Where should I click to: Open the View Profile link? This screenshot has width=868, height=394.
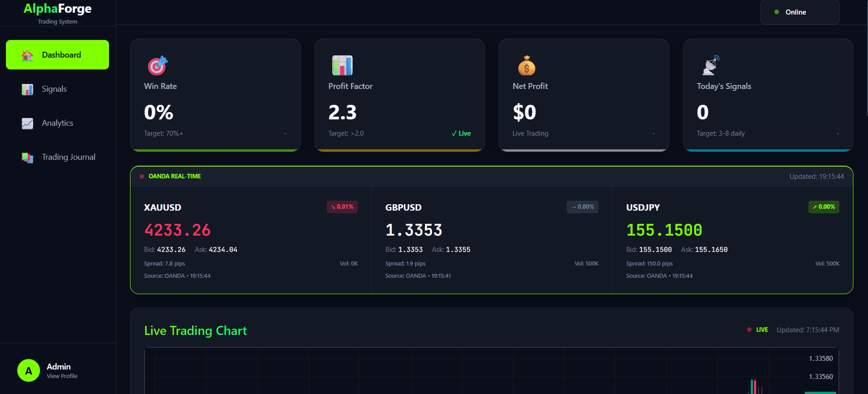pyautogui.click(x=62, y=376)
